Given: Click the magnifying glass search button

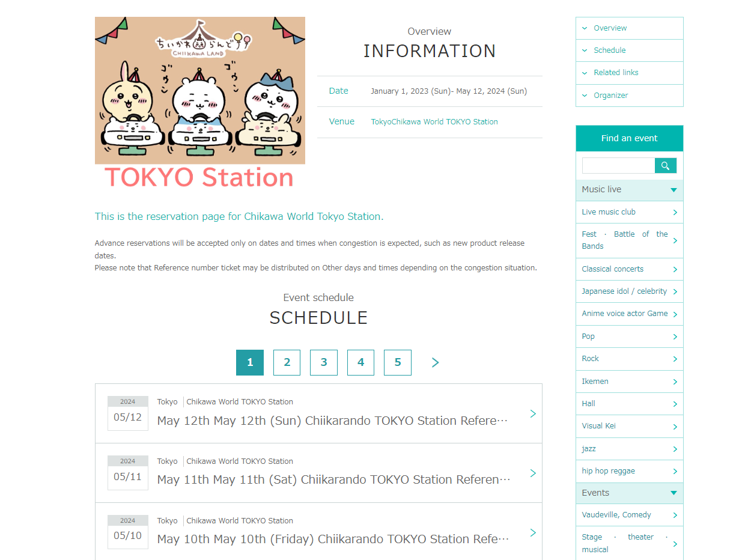Looking at the screenshot, I should 665,166.
